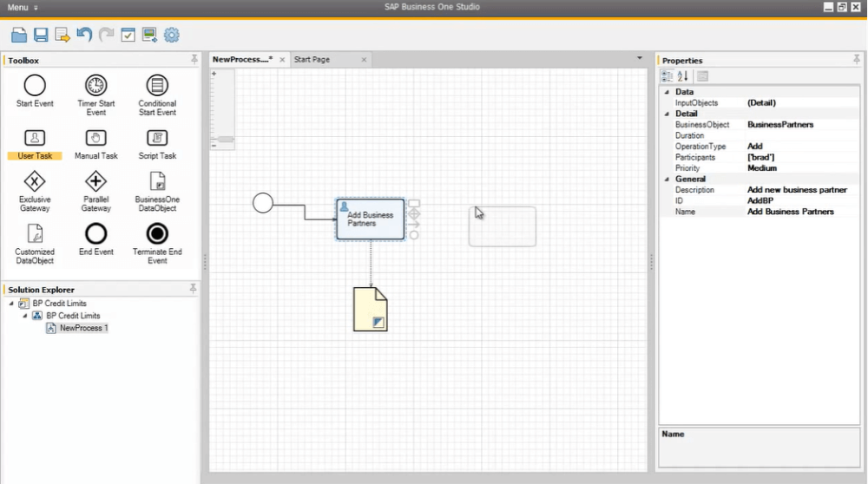Select the Manual Task tool

pyautogui.click(x=95, y=145)
